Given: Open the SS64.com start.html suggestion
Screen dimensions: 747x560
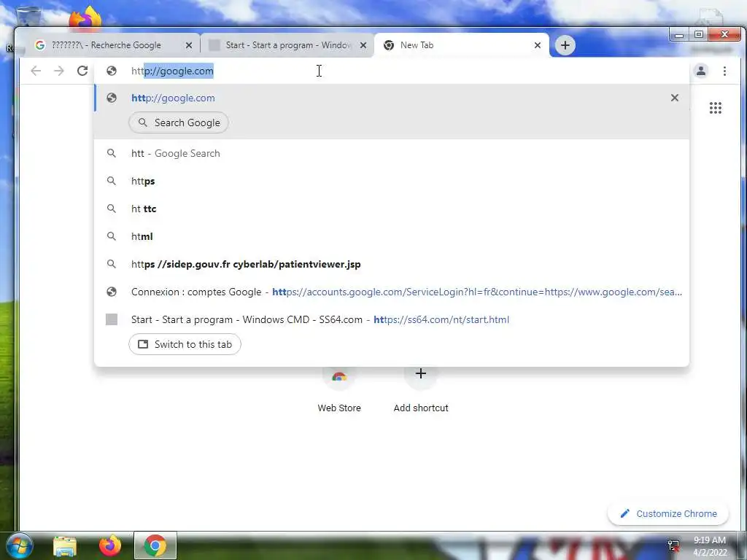Looking at the screenshot, I should (x=392, y=319).
